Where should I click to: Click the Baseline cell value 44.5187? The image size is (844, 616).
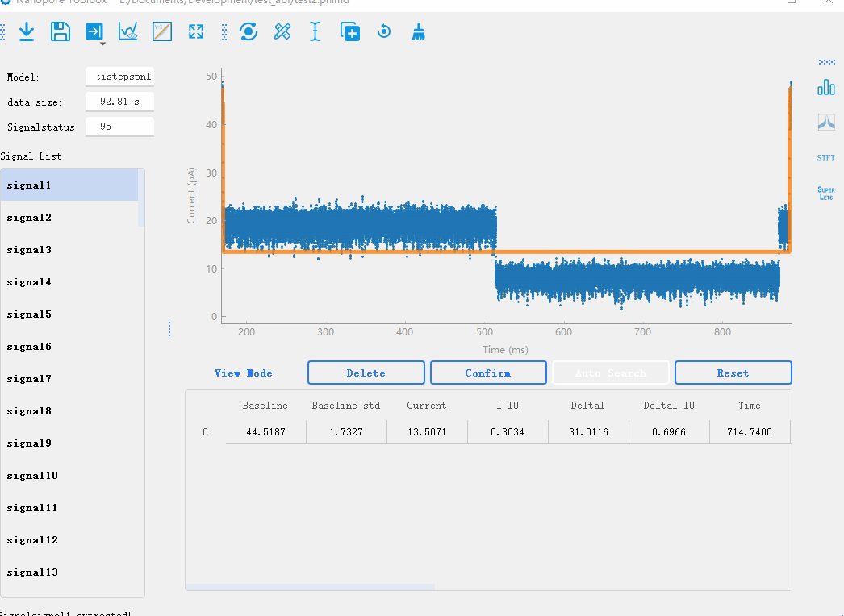(x=266, y=432)
